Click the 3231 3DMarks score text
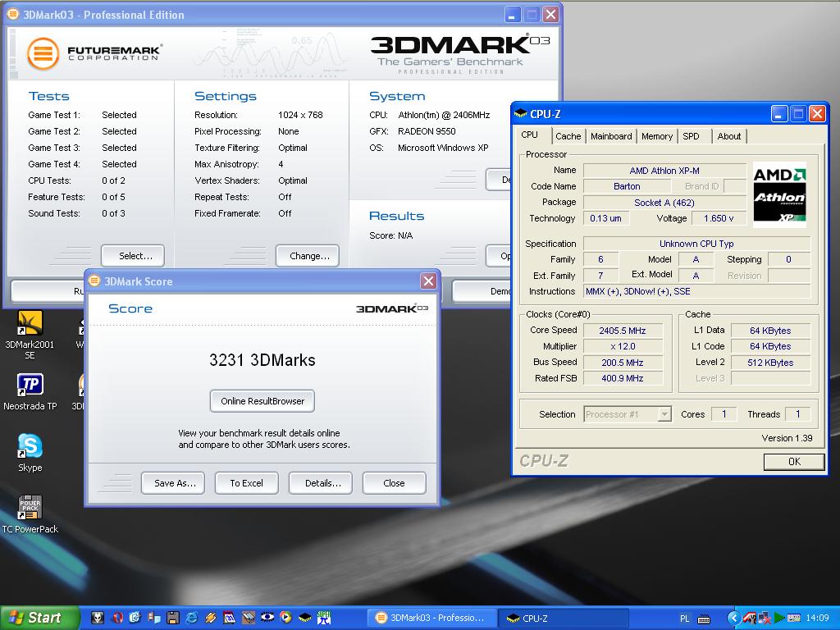Image resolution: width=840 pixels, height=630 pixels. pos(262,360)
